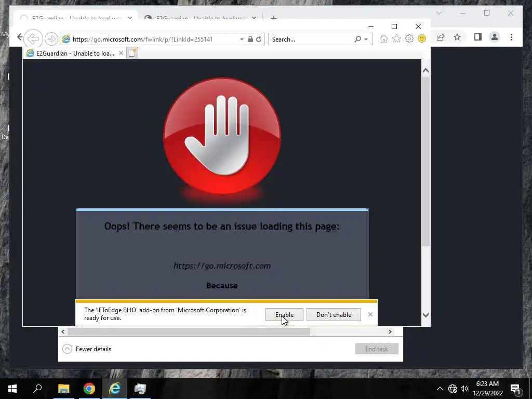
Task: Toggle Chrome side panel icon
Action: click(478, 37)
